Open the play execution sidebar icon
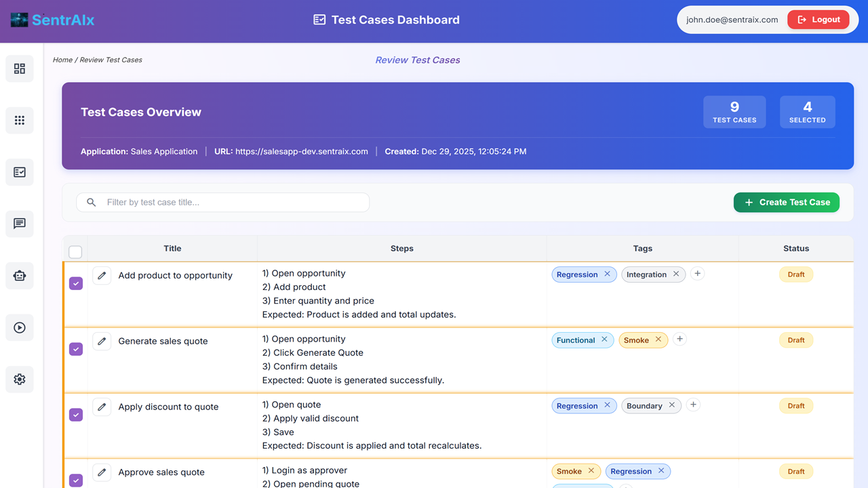 (20, 327)
